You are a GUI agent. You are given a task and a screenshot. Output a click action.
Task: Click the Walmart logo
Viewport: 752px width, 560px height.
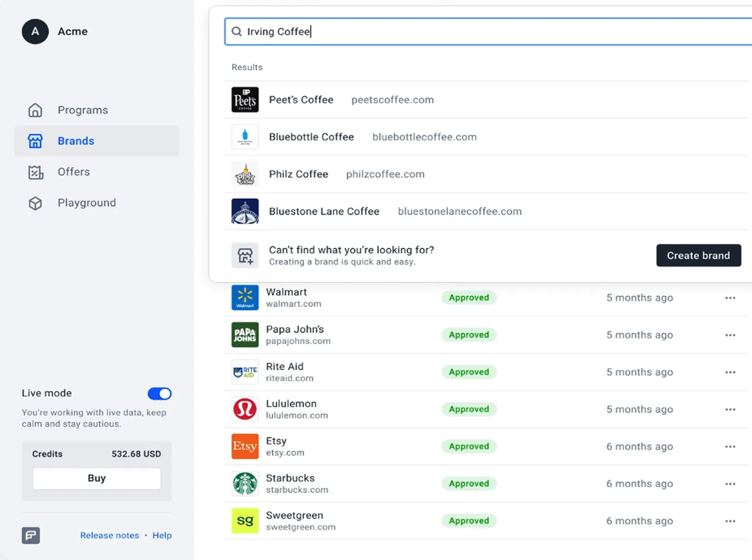tap(245, 297)
